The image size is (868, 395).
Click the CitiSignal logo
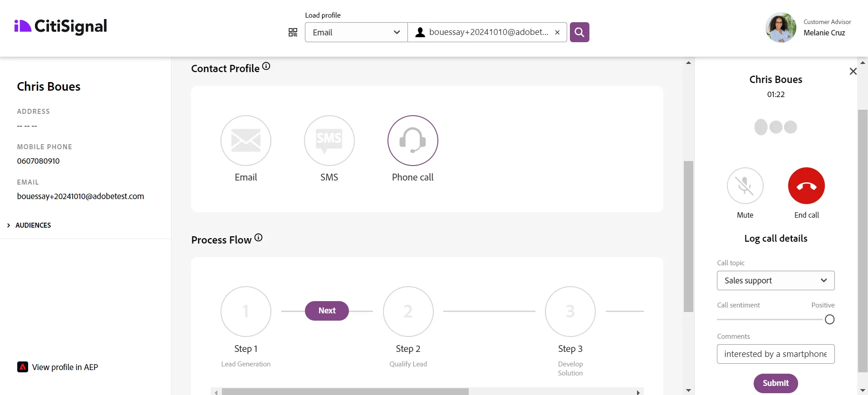pos(60,26)
